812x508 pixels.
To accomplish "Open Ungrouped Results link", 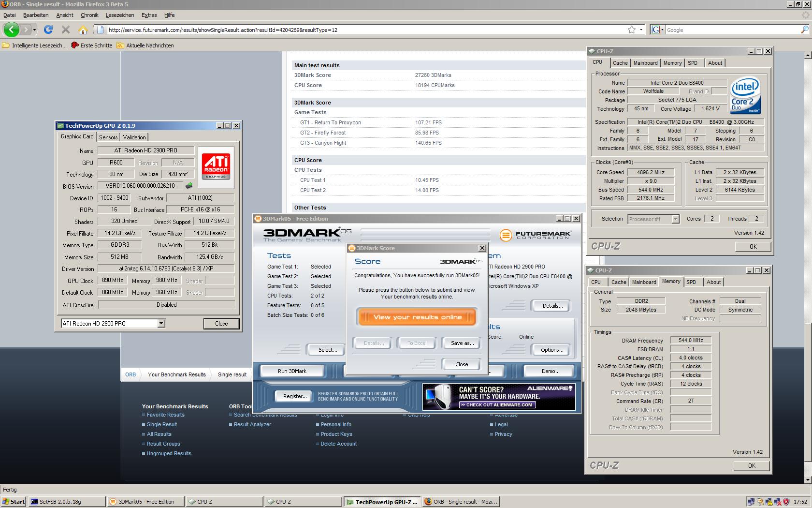I will click(169, 453).
